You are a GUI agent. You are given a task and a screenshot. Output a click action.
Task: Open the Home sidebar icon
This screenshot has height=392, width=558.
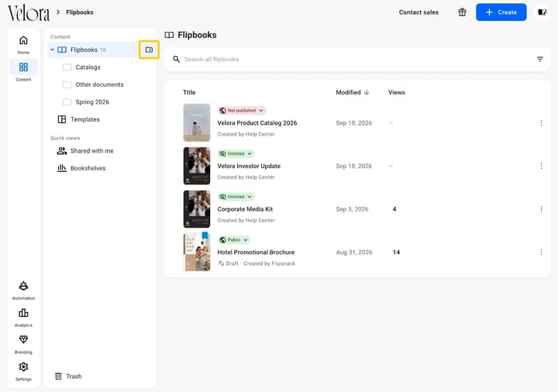pyautogui.click(x=23, y=40)
